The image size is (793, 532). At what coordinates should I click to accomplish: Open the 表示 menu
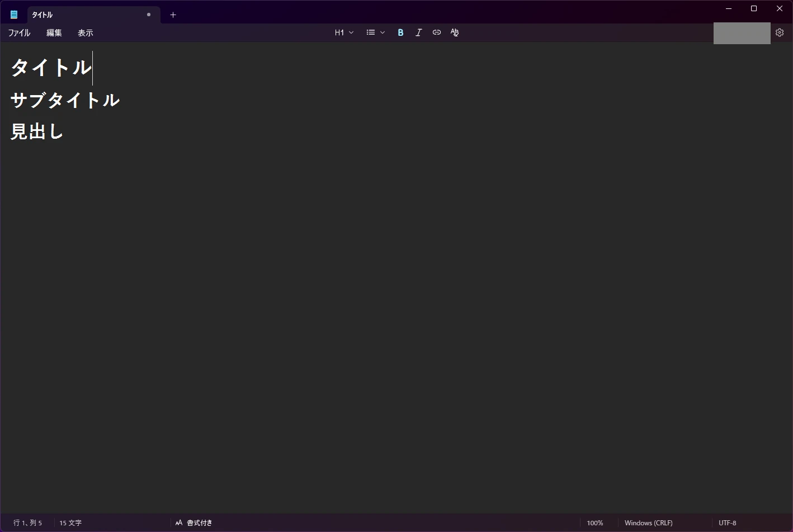pos(85,33)
